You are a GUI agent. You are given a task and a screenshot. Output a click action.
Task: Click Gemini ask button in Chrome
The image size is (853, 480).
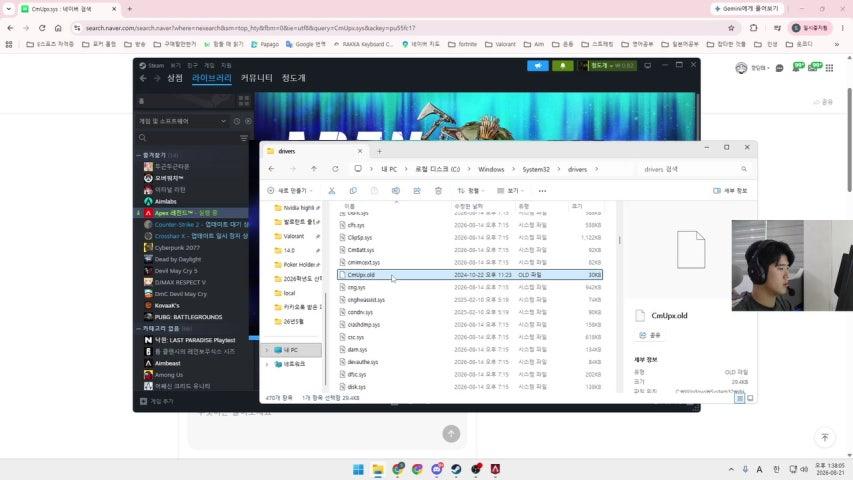pyautogui.click(x=746, y=9)
